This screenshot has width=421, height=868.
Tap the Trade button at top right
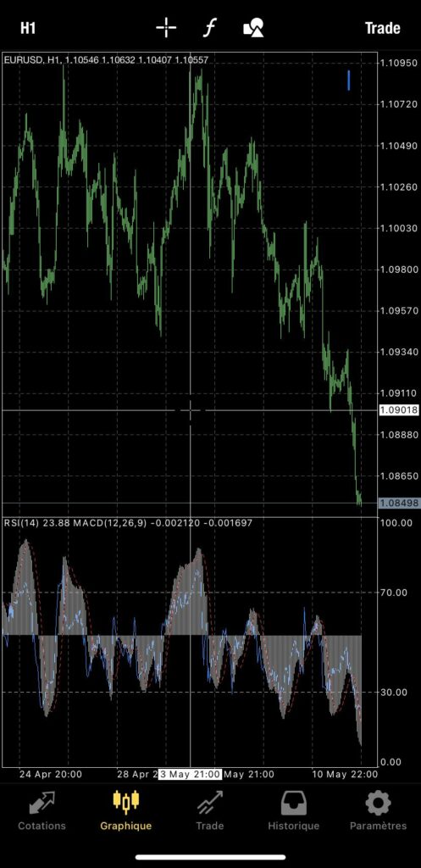pos(382,28)
